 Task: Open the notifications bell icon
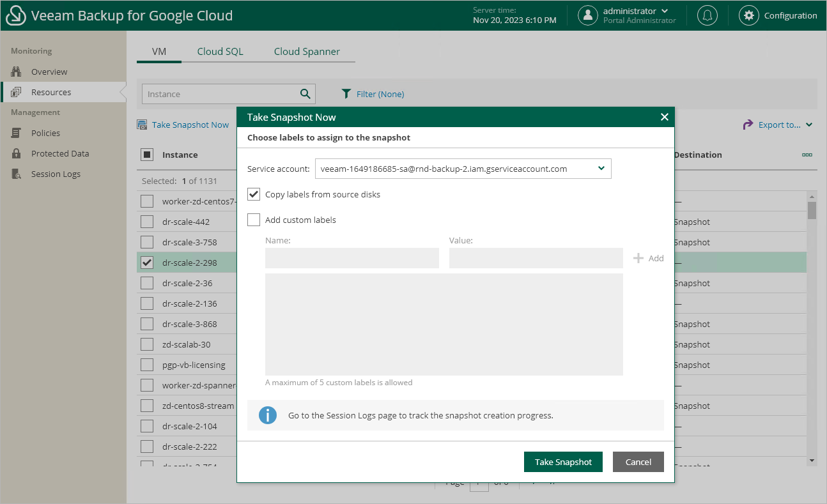point(707,15)
